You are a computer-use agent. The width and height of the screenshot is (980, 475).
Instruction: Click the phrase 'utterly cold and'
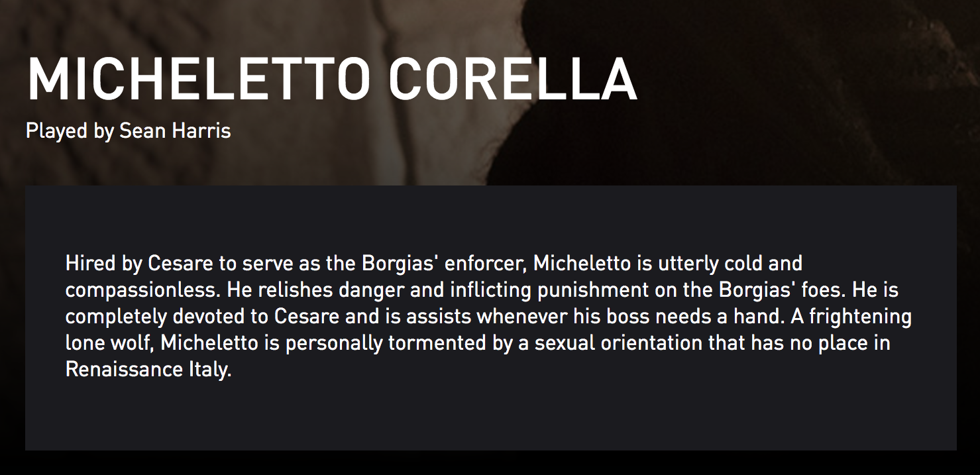(730, 264)
